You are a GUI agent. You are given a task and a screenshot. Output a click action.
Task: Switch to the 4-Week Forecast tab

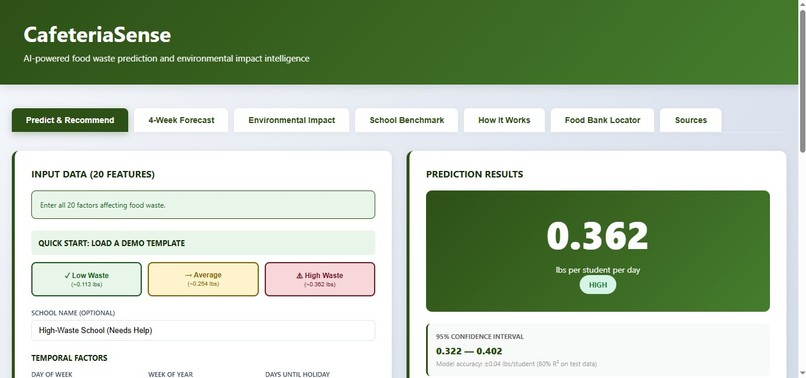[x=181, y=120]
